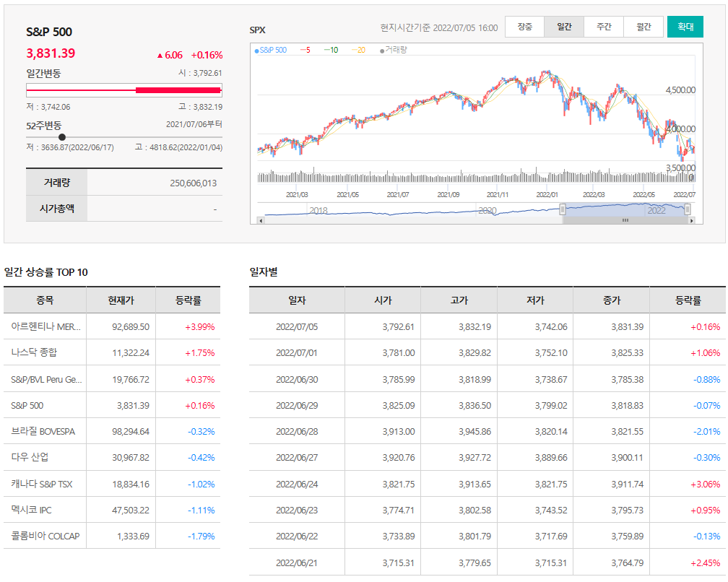Toggle the 20-day moving average legend
The width and height of the screenshot is (728, 582).
pos(358,50)
